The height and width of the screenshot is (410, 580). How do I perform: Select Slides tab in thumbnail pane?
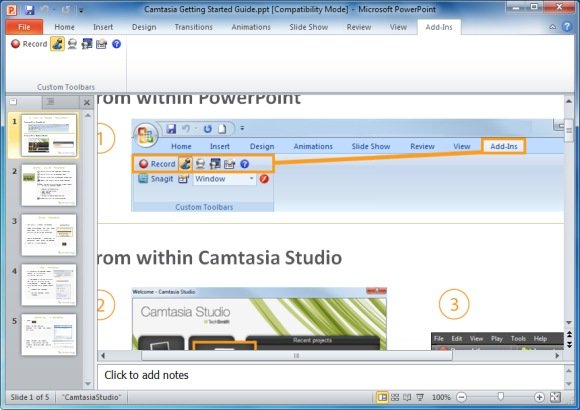tap(13, 102)
